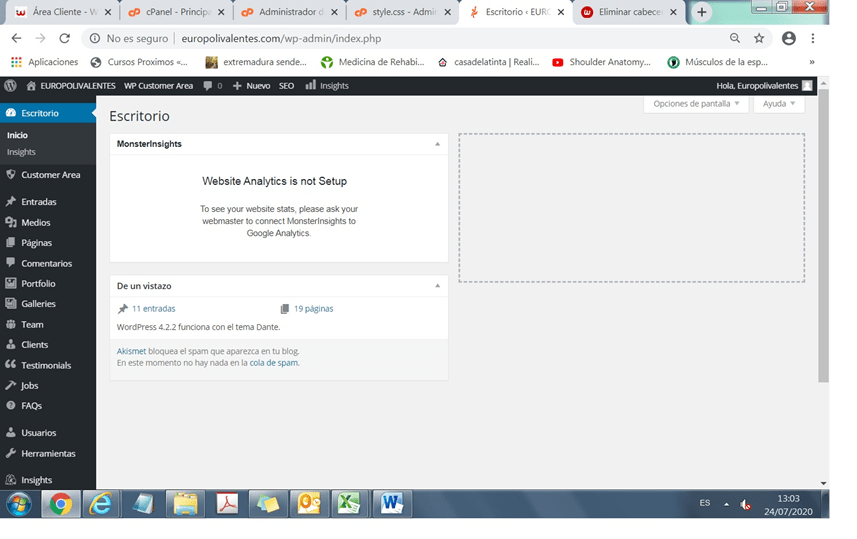Open Galleries icon in sidebar
857x539 pixels.
click(x=10, y=303)
